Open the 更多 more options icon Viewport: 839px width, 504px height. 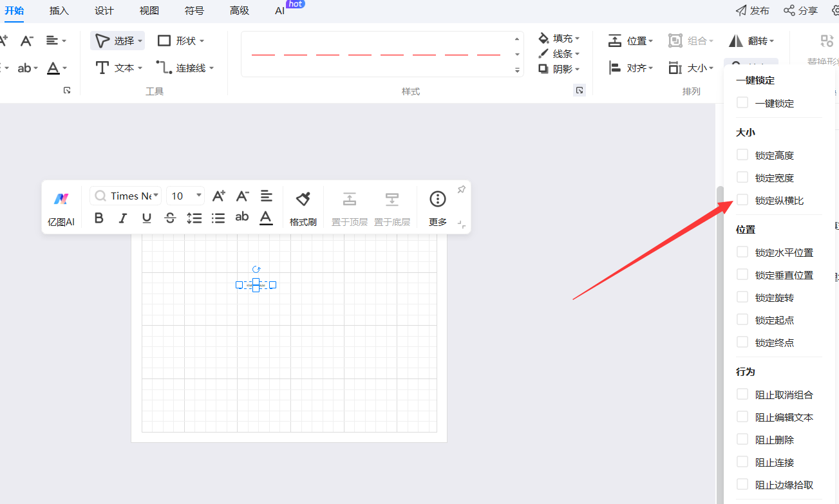pyautogui.click(x=438, y=200)
